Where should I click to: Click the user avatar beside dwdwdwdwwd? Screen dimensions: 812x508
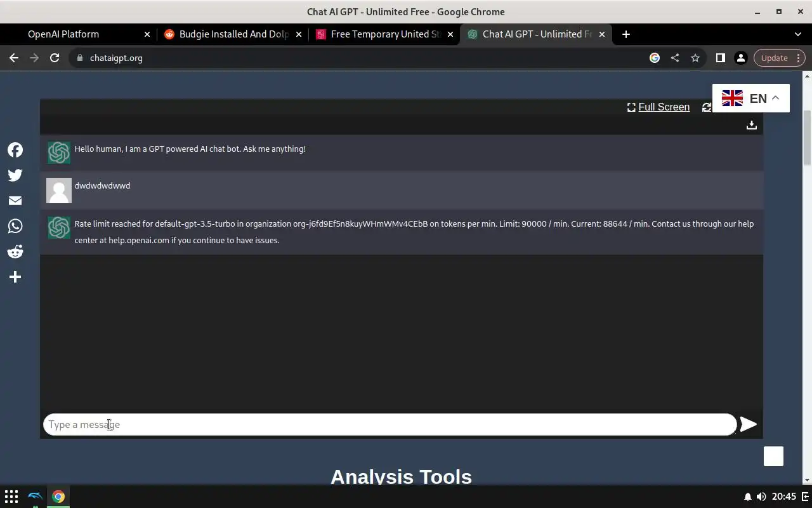pyautogui.click(x=59, y=190)
